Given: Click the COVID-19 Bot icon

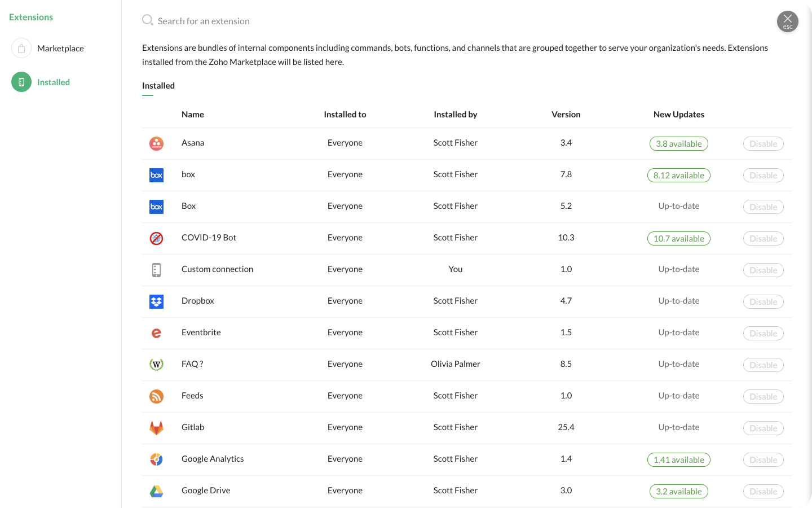Looking at the screenshot, I should (x=156, y=238).
